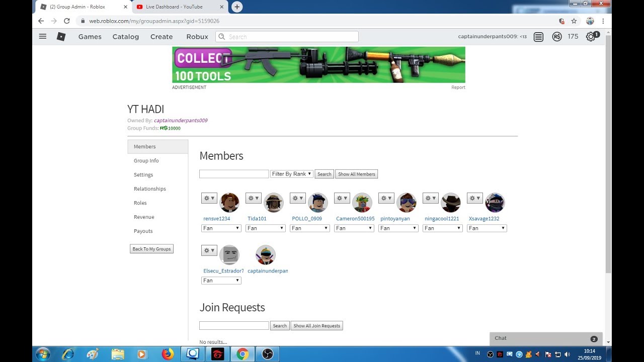Open captainunderpants009 owner link
The image size is (644, 362).
click(181, 121)
